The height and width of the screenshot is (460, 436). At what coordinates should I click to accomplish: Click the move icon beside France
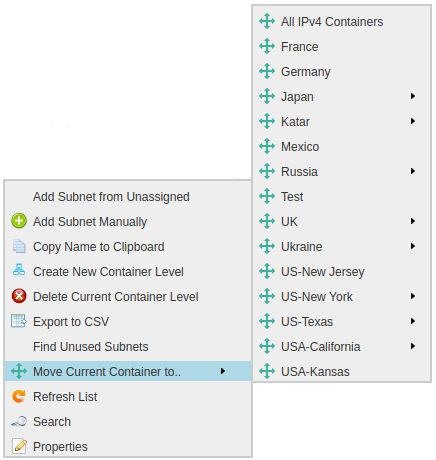click(x=267, y=46)
